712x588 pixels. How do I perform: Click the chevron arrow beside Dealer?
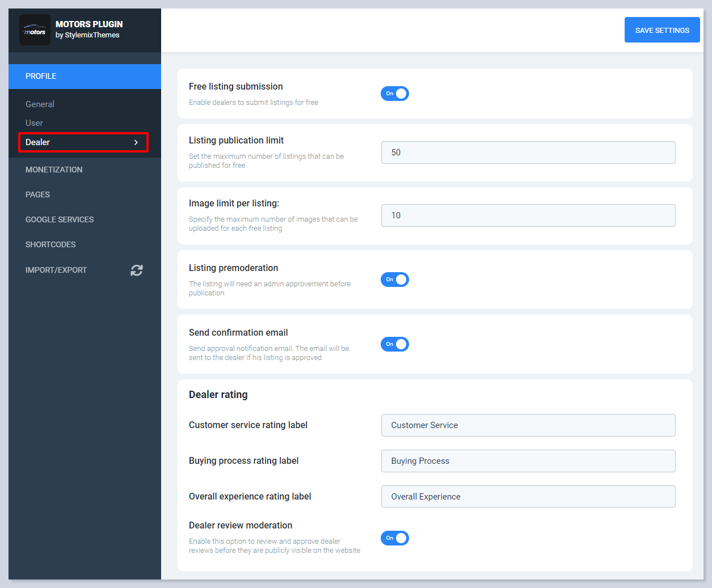click(136, 142)
